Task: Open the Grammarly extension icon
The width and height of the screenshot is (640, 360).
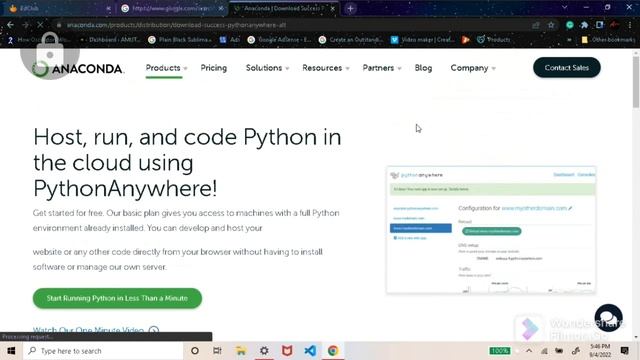Action: (570, 25)
